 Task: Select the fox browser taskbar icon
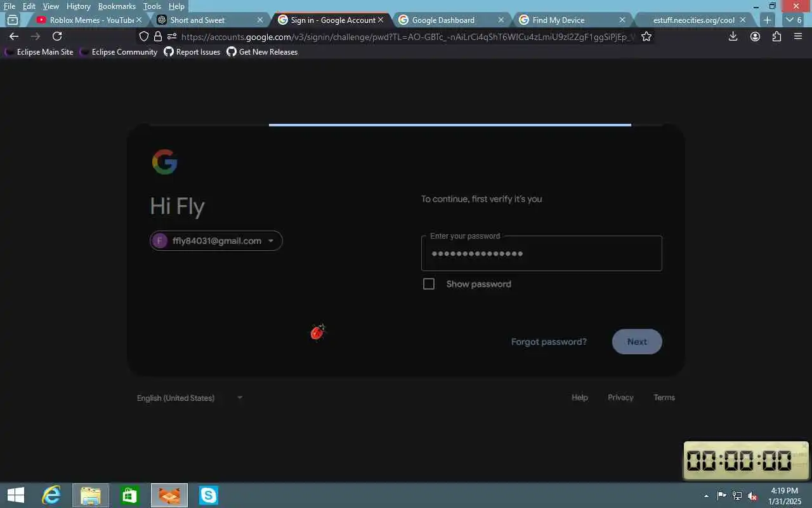pyautogui.click(x=169, y=495)
